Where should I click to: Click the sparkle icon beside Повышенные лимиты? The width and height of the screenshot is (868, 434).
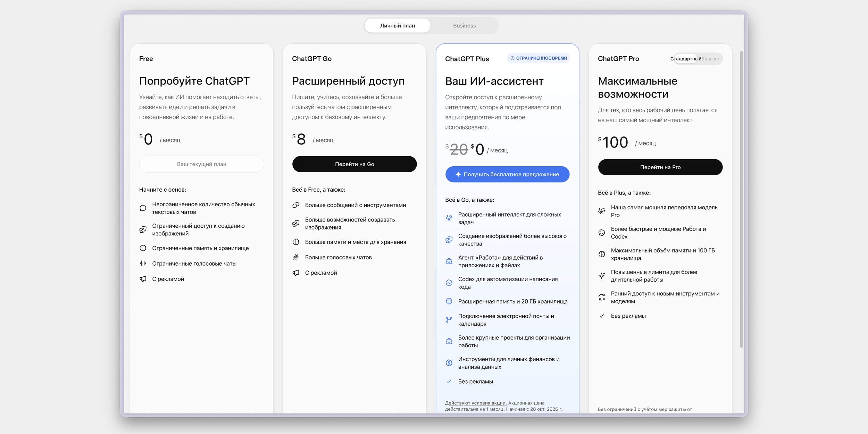[602, 275]
